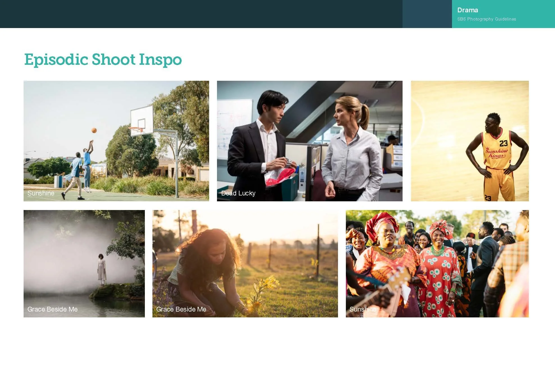Click the Sunshine caption on crowd photo
Screen dimensions: 555x392
(362, 309)
